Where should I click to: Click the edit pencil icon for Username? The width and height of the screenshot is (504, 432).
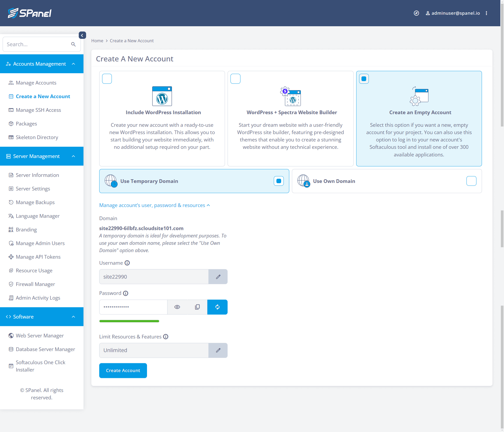[218, 276]
